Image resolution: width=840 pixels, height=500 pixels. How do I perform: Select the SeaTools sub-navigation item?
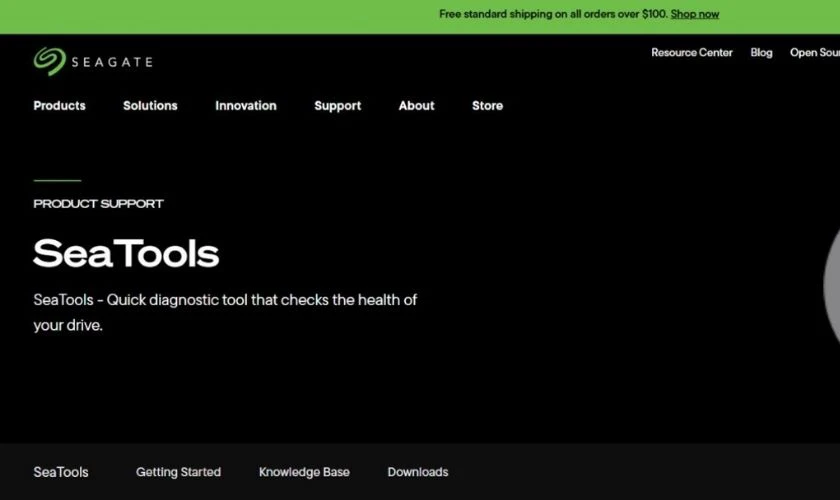point(61,472)
